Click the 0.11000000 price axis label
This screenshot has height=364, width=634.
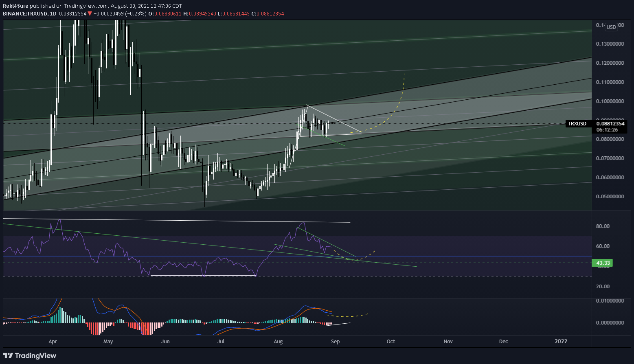(x=610, y=82)
